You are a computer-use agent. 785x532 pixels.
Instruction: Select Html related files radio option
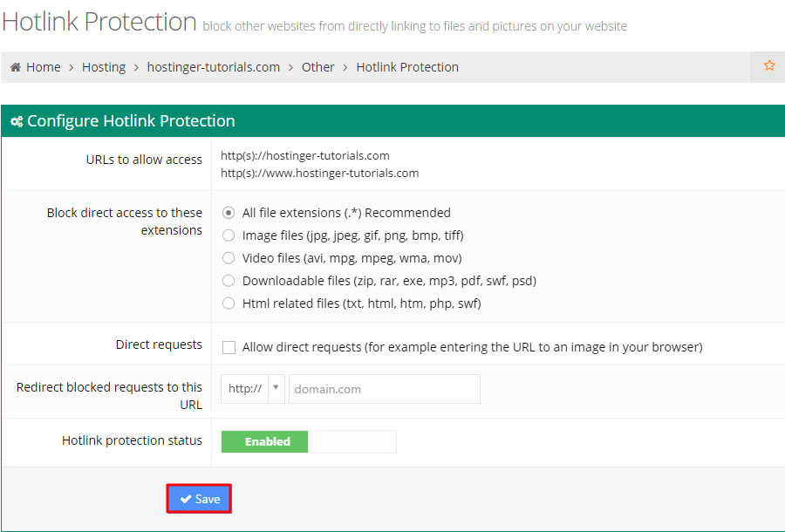229,304
